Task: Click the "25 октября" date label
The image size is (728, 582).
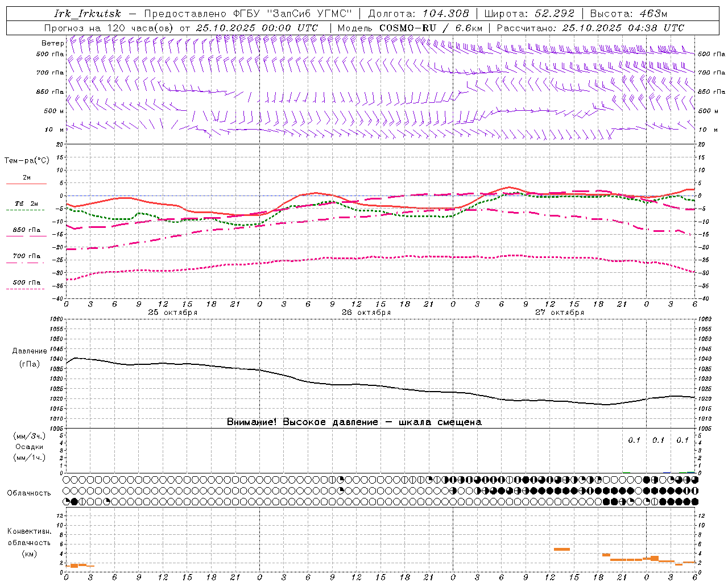Action: (173, 313)
